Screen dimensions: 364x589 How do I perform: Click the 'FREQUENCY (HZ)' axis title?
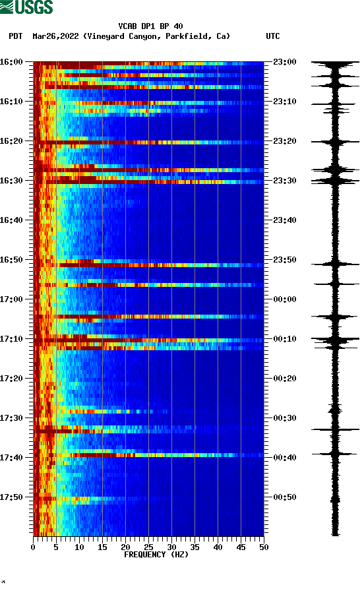click(156, 555)
